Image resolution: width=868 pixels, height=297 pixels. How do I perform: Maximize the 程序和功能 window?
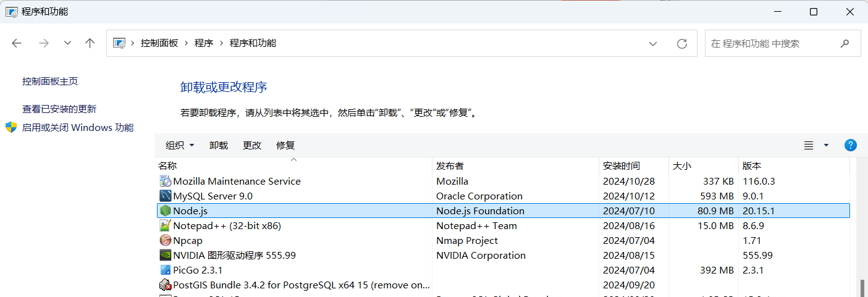click(814, 12)
